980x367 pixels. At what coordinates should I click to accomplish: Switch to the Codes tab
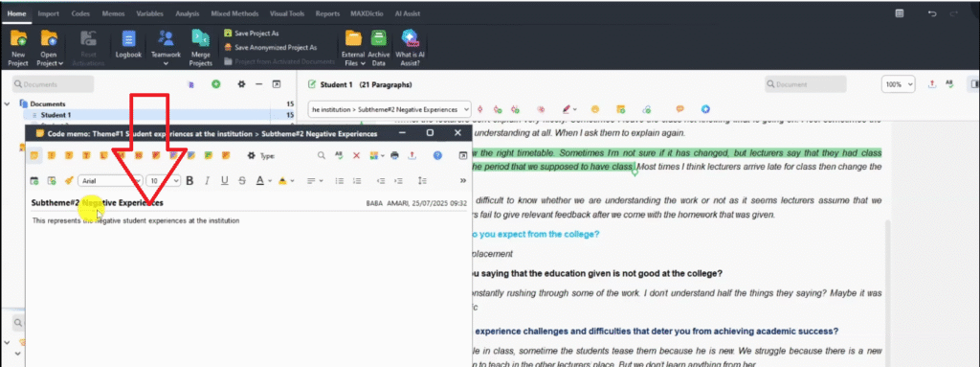coord(80,13)
